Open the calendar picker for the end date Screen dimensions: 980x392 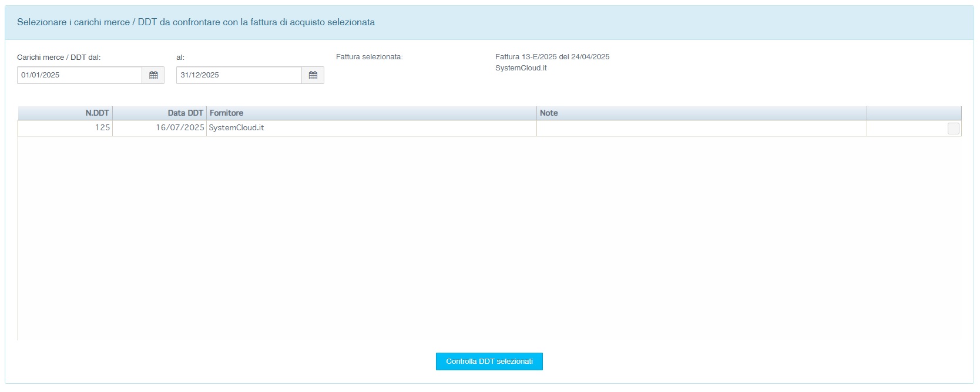point(313,75)
